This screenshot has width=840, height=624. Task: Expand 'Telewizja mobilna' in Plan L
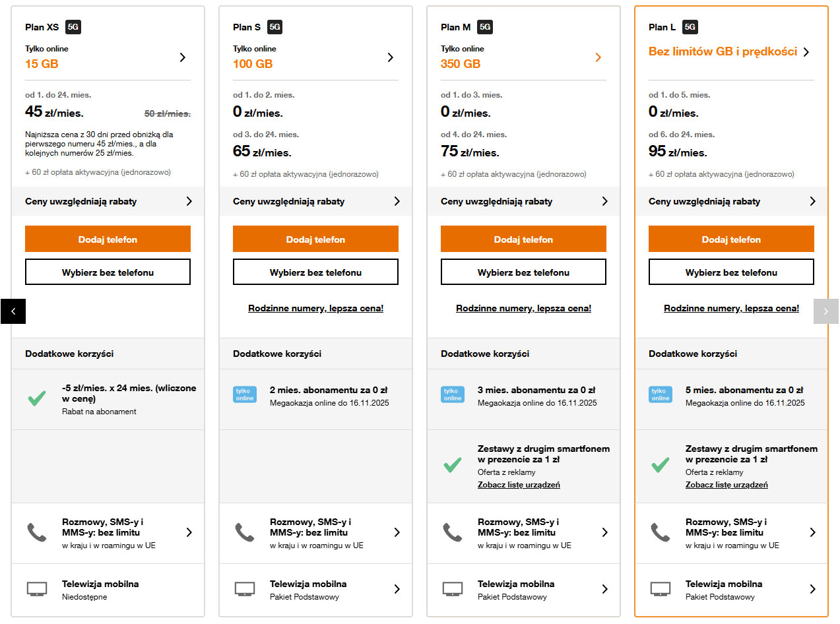(812, 589)
